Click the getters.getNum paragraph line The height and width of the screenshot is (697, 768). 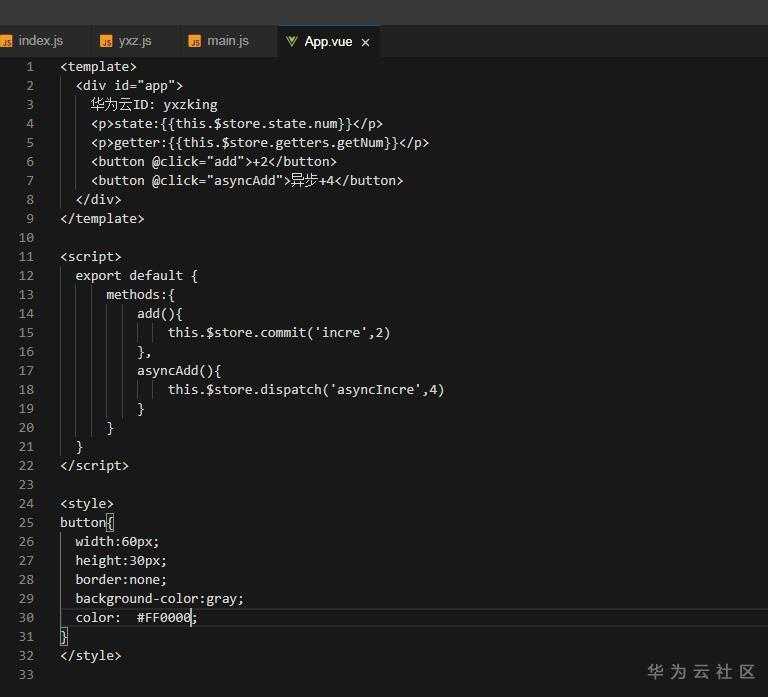click(260, 143)
